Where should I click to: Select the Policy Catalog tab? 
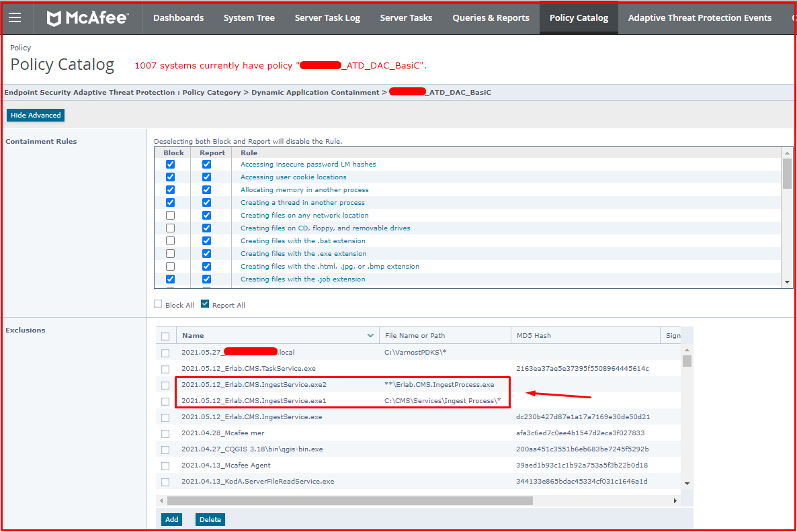[x=579, y=17]
